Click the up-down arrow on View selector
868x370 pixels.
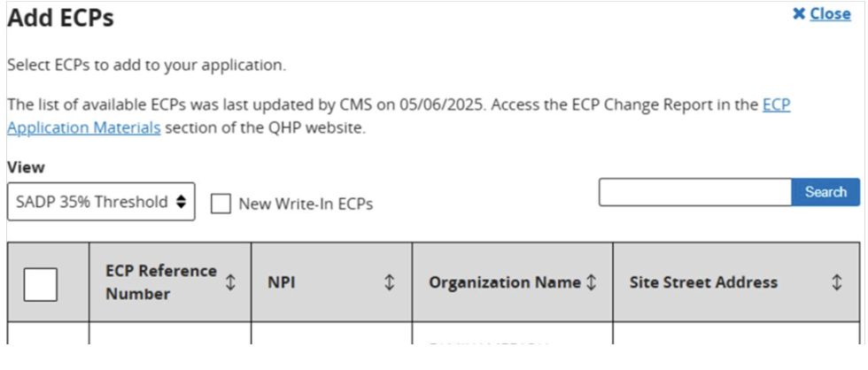(x=181, y=202)
